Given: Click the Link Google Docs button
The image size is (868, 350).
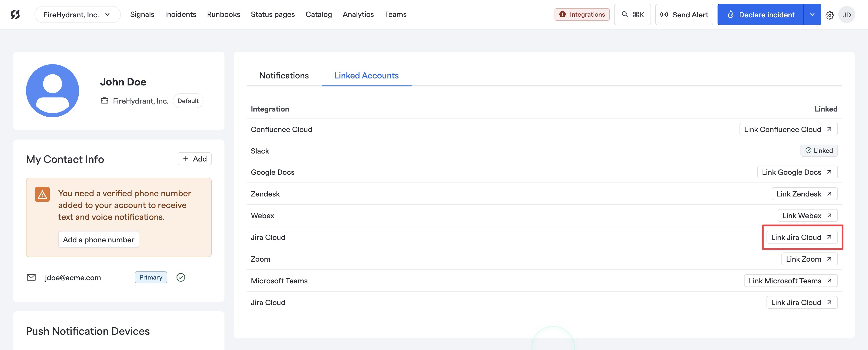Looking at the screenshot, I should coord(797,172).
